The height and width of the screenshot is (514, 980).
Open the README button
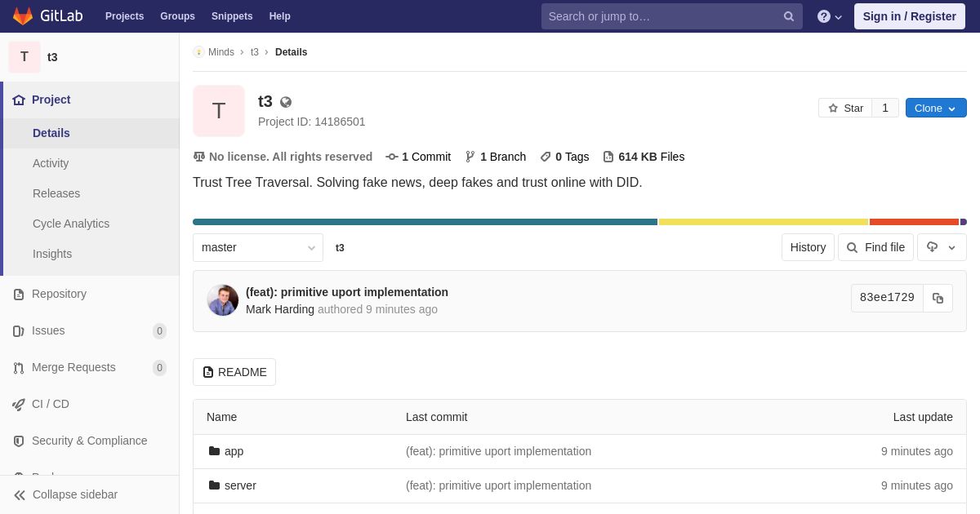coord(234,372)
